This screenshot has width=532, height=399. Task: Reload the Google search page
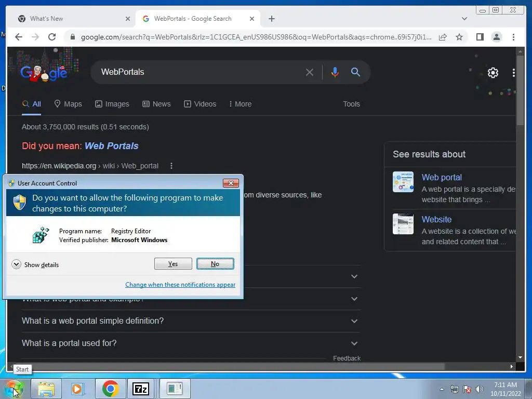pyautogui.click(x=52, y=37)
